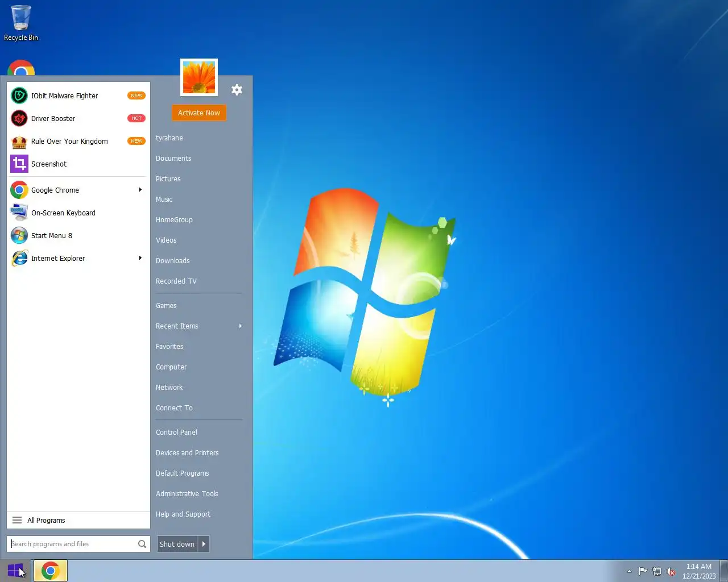The image size is (728, 582).
Task: Click the orange Activate Now button
Action: [199, 113]
